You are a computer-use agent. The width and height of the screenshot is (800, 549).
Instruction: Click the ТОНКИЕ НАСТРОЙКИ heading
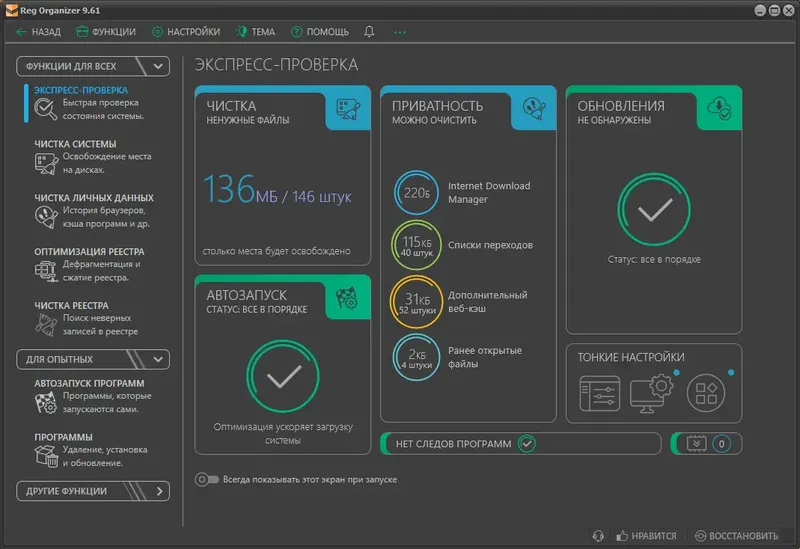click(x=631, y=357)
